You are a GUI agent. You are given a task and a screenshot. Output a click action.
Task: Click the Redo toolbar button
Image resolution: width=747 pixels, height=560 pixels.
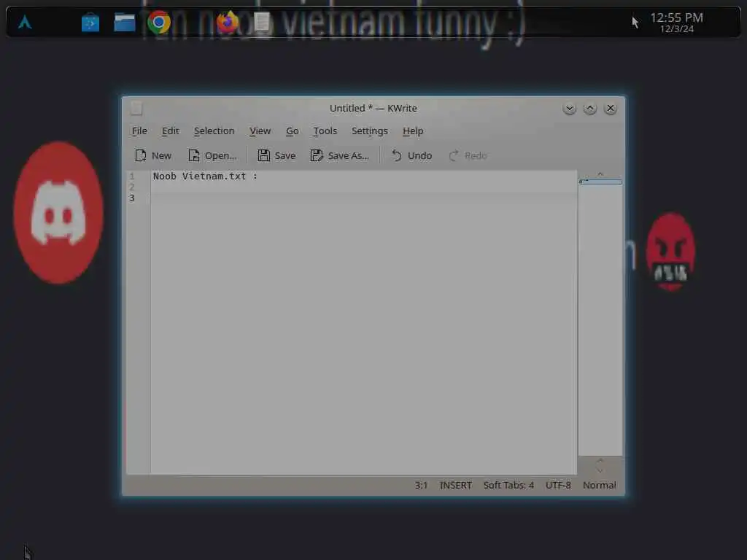[x=468, y=155]
